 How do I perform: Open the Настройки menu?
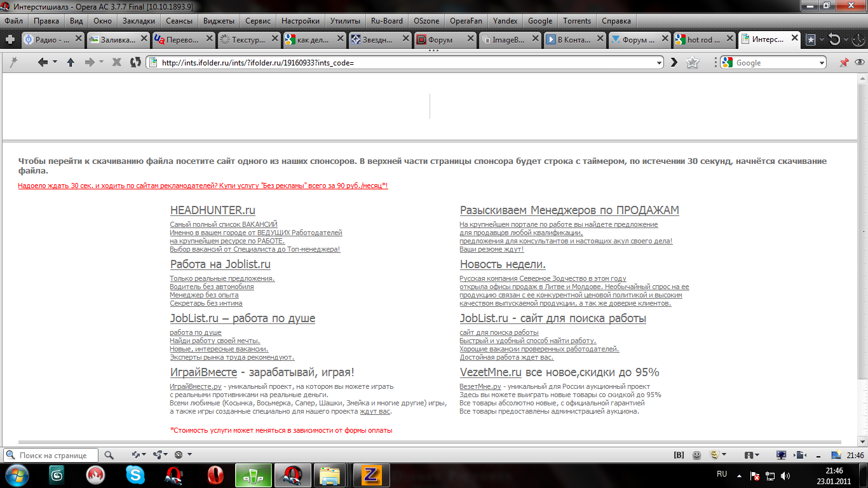(x=300, y=20)
